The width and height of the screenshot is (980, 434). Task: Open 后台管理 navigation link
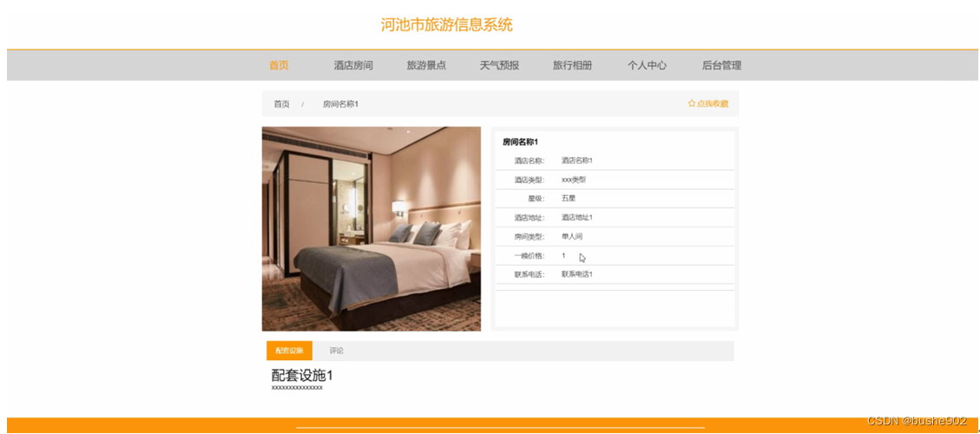coord(722,65)
